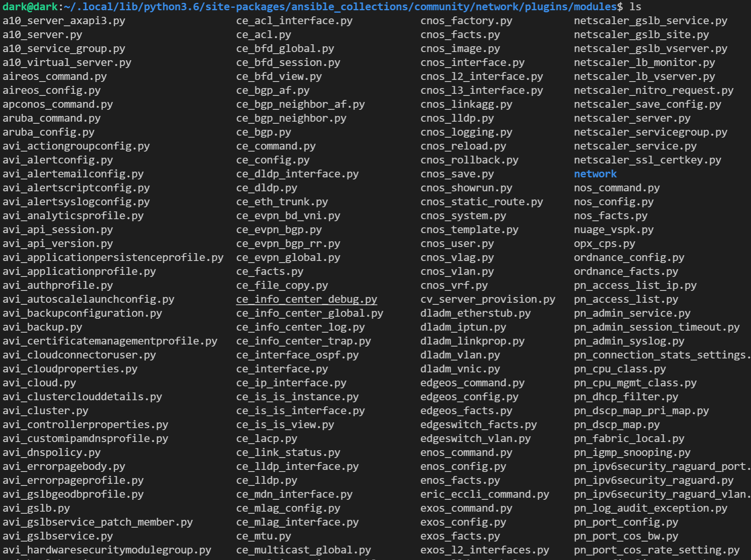Click the aruba_command.py entry
751x560 pixels.
(x=51, y=118)
